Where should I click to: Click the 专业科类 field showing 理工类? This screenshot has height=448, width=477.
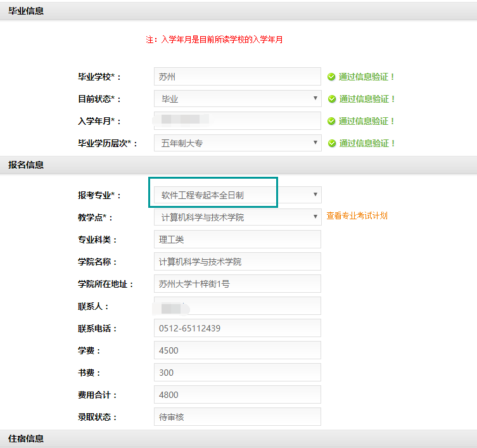click(x=237, y=240)
